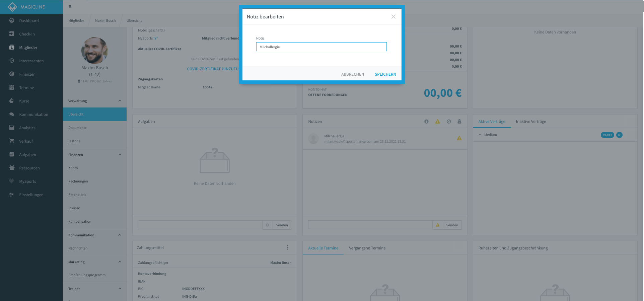The height and width of the screenshot is (301, 644).
Task: Expand the Medium contract row
Action: (x=480, y=135)
